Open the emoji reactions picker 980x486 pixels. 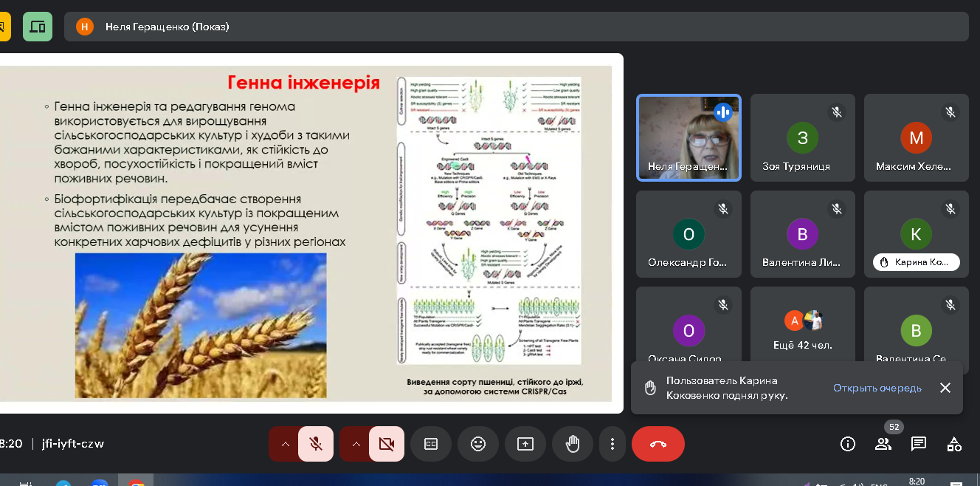coord(478,444)
